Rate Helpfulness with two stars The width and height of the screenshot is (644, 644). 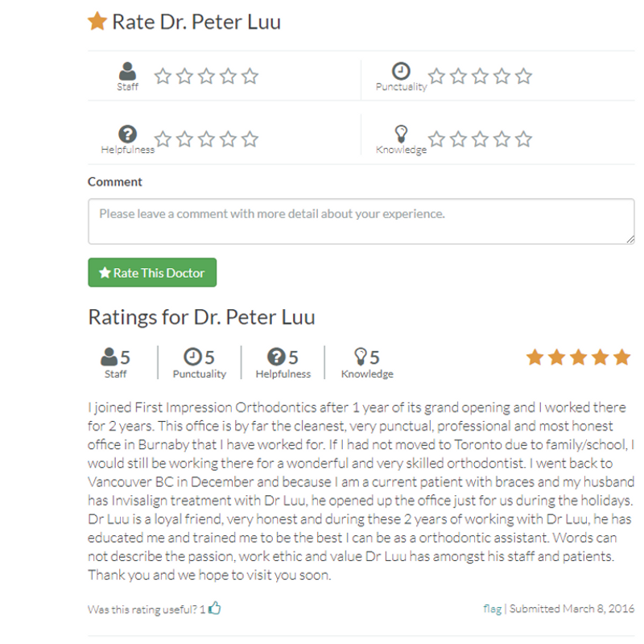(185, 139)
